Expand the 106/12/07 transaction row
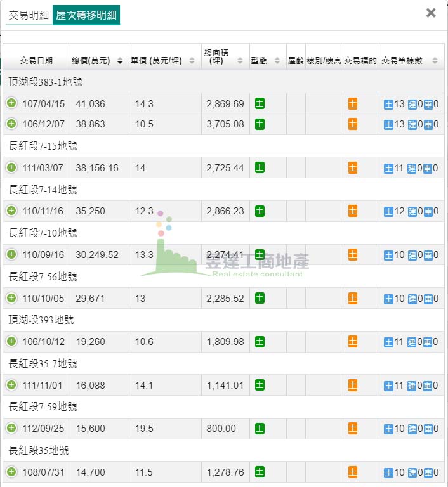 (11, 124)
